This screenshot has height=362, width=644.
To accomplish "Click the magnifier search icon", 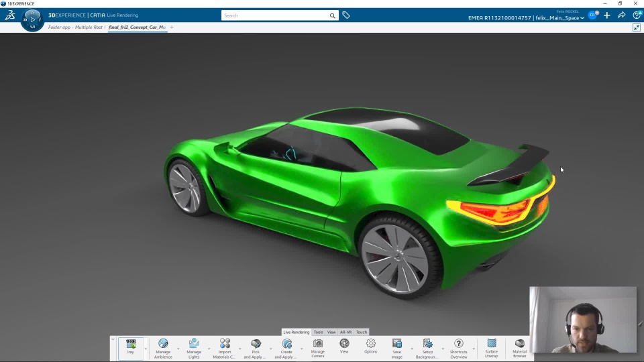I will 332,15.
